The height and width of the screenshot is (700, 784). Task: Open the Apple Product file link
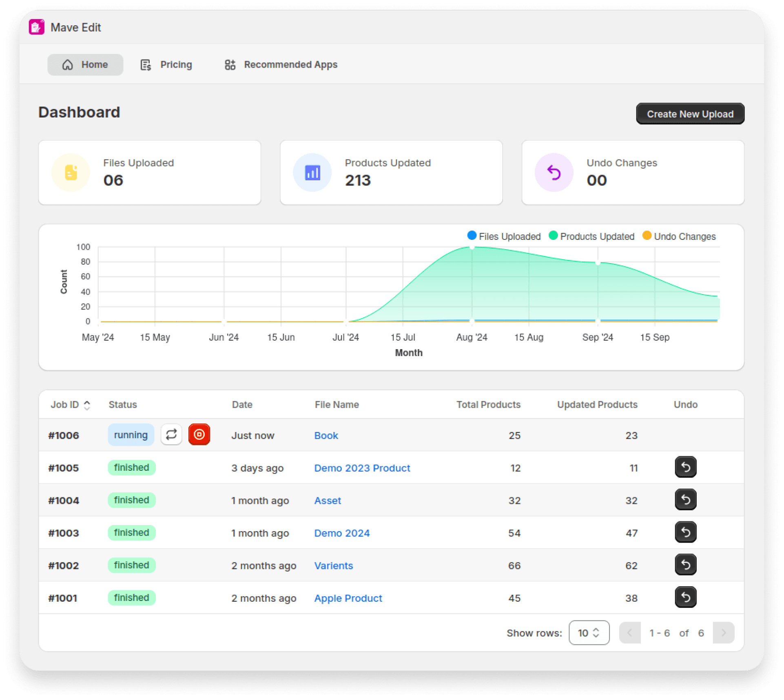coord(348,598)
